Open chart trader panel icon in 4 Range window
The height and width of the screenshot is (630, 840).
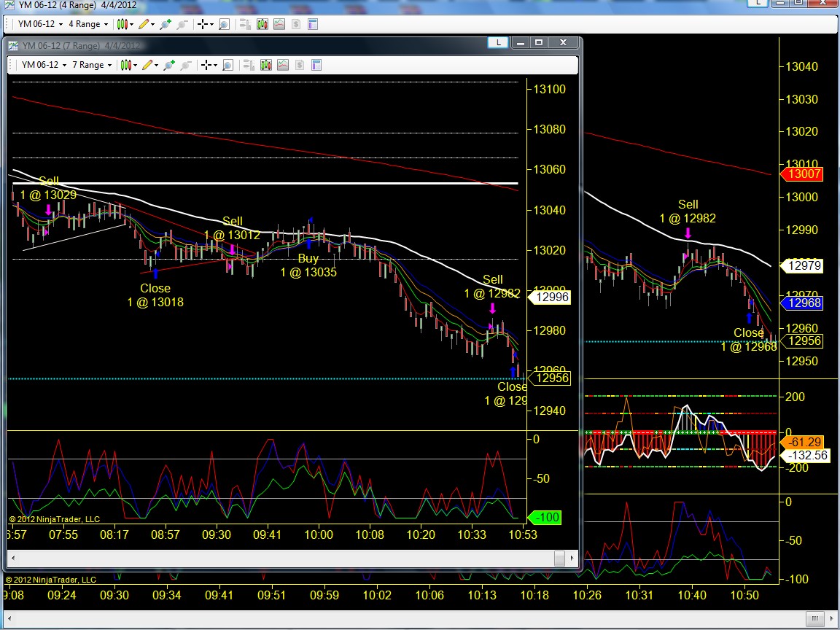[x=245, y=24]
